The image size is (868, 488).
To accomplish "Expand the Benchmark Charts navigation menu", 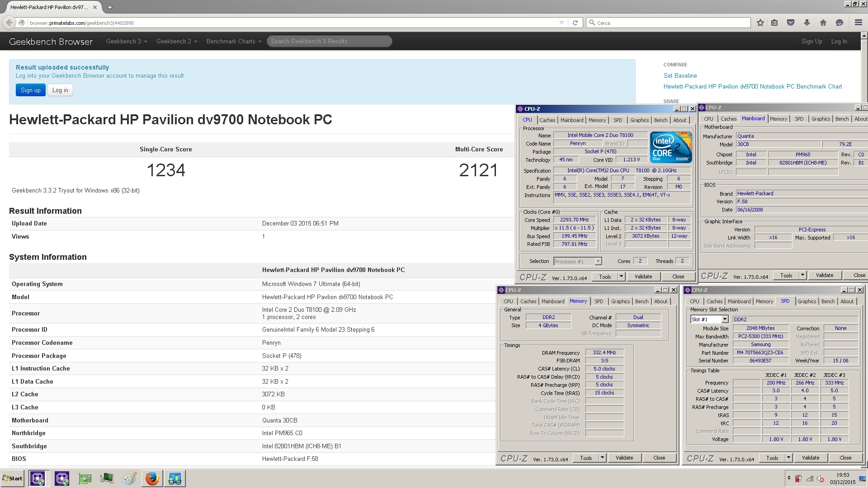I will [234, 41].
